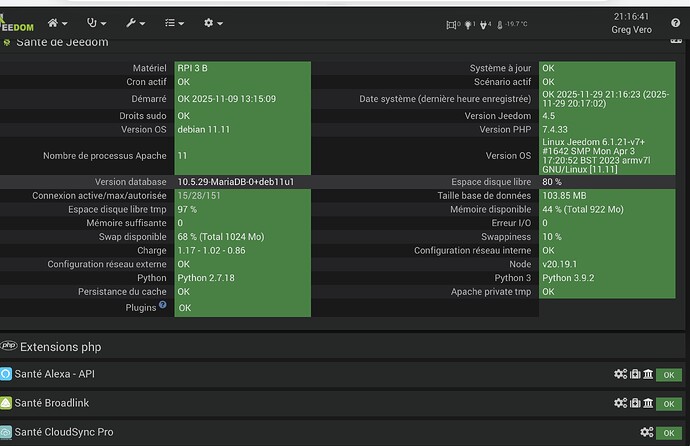Expand the Santé CloudSync Pro section
The height and width of the screenshot is (446, 690).
tap(64, 432)
